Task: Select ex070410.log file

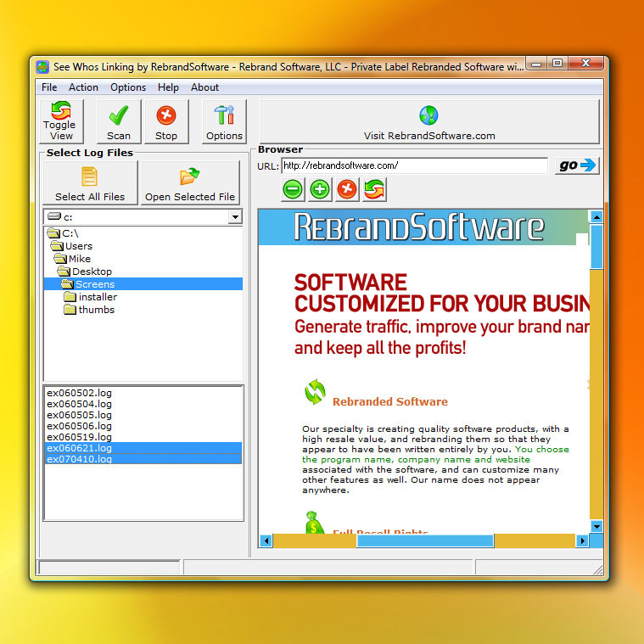Action: tap(143, 459)
